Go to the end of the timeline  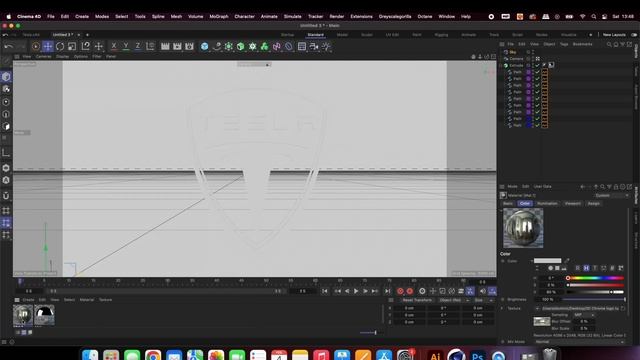(387, 291)
